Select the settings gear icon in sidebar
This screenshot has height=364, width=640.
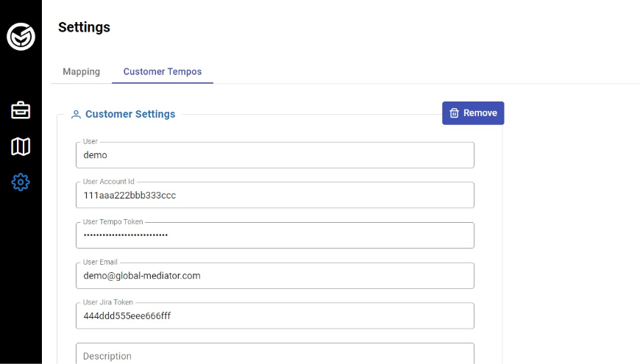coord(21,182)
